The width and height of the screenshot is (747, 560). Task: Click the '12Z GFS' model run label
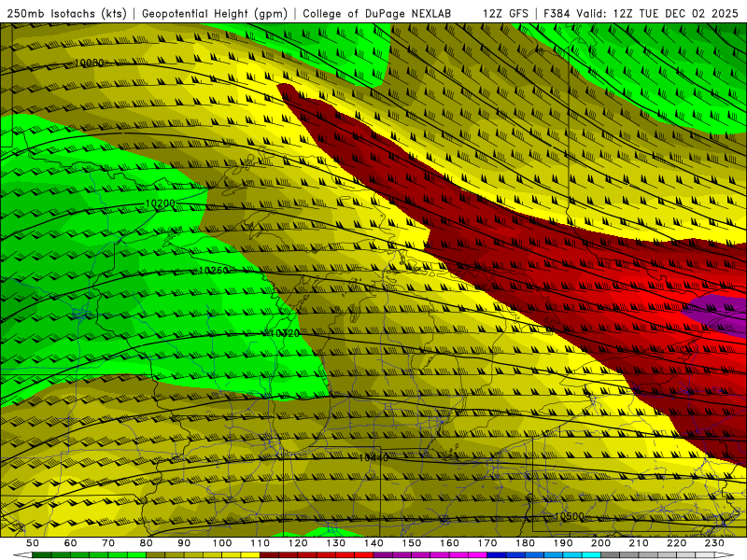(x=505, y=14)
